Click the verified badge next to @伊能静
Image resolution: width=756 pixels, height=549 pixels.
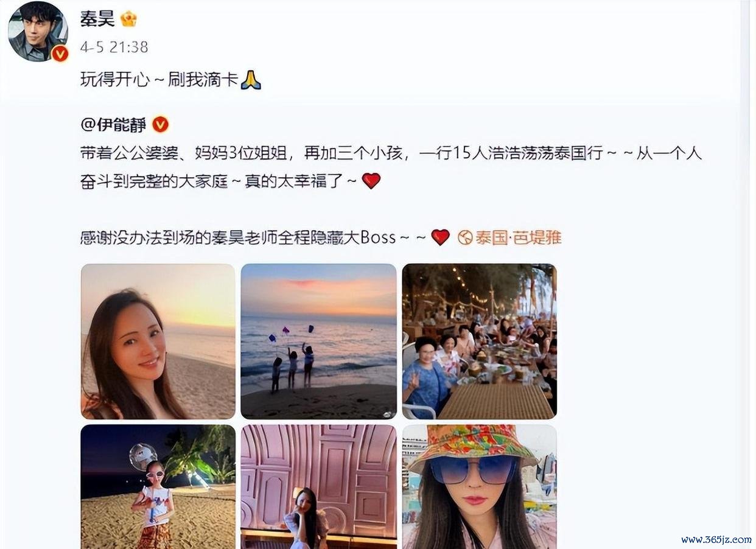(160, 125)
